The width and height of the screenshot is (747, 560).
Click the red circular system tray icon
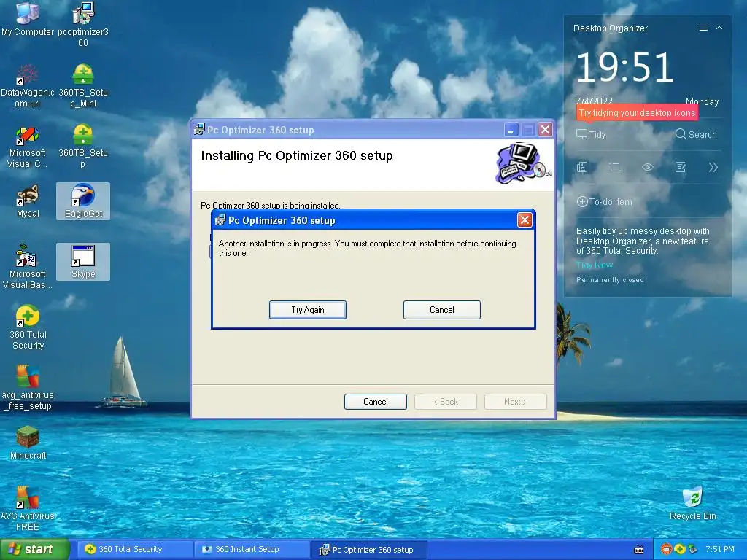[666, 550]
